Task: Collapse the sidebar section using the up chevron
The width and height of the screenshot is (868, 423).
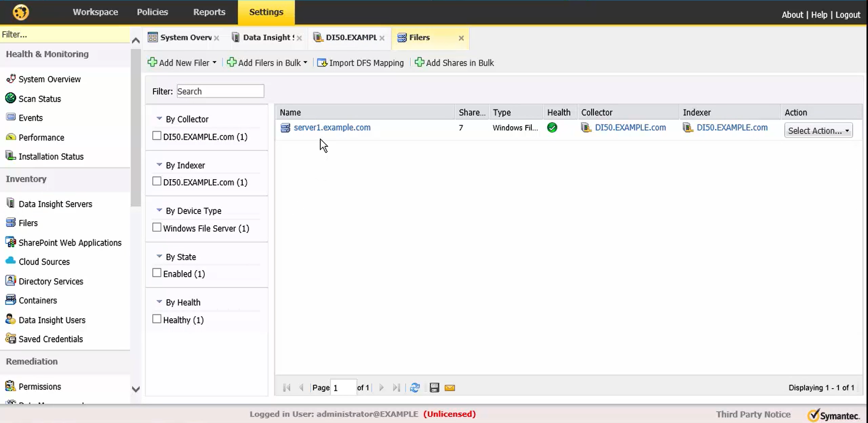Action: pyautogui.click(x=136, y=40)
